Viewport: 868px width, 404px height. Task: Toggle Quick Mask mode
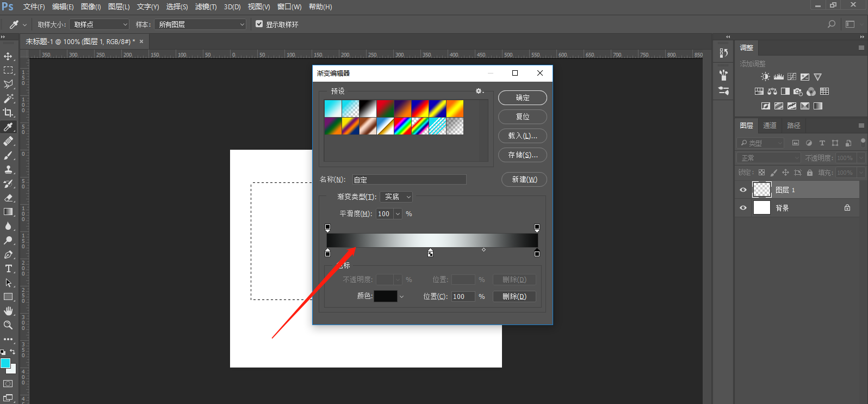(8, 384)
